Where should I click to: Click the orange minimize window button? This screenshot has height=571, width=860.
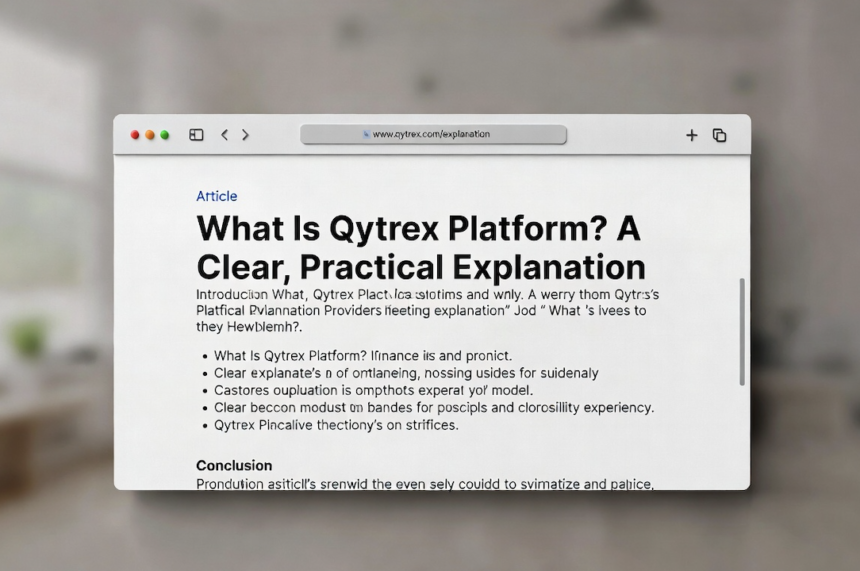click(x=150, y=135)
